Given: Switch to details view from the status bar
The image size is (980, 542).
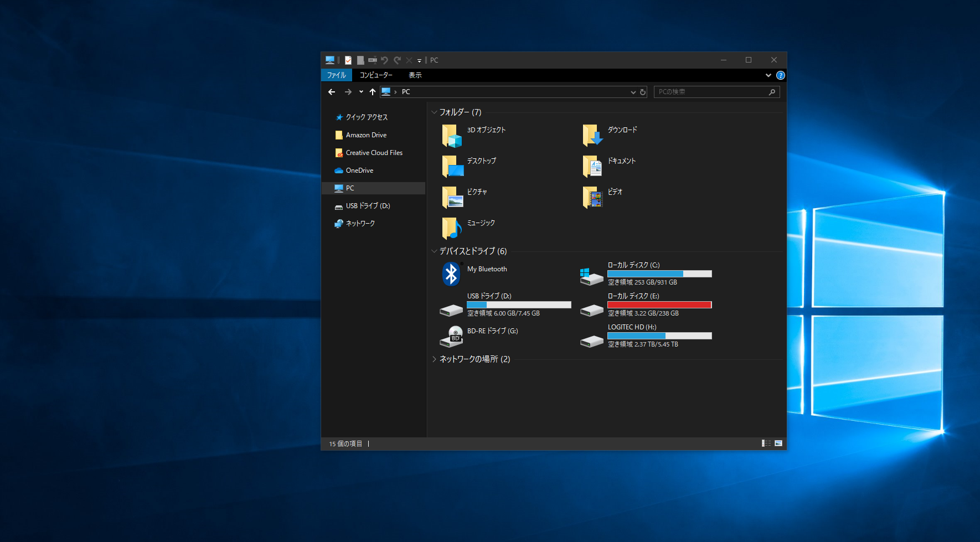Looking at the screenshot, I should point(767,443).
